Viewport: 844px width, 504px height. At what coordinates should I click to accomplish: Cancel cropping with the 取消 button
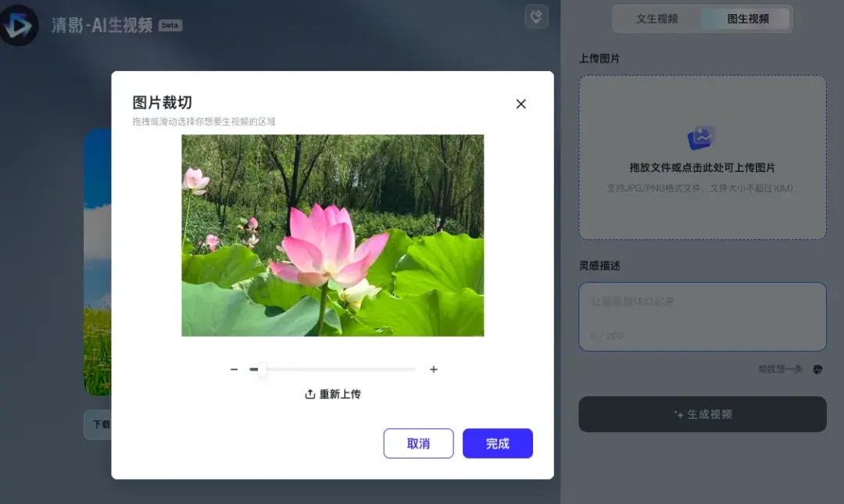pos(418,443)
